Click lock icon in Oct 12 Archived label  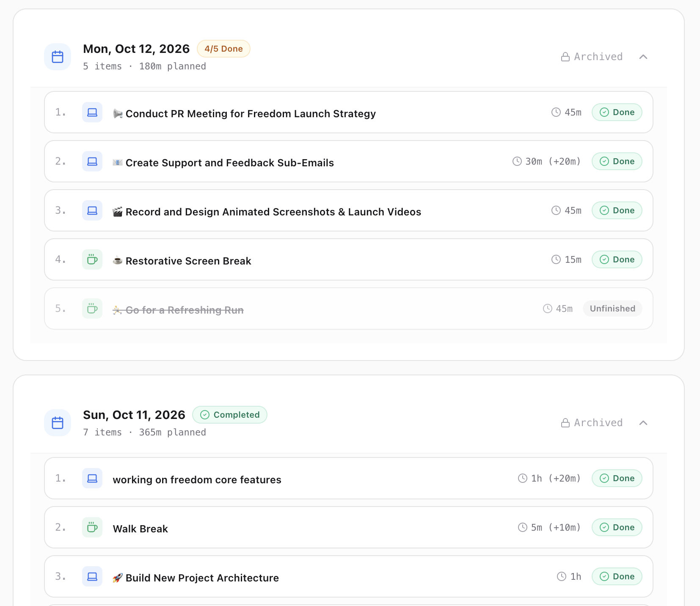tap(565, 57)
